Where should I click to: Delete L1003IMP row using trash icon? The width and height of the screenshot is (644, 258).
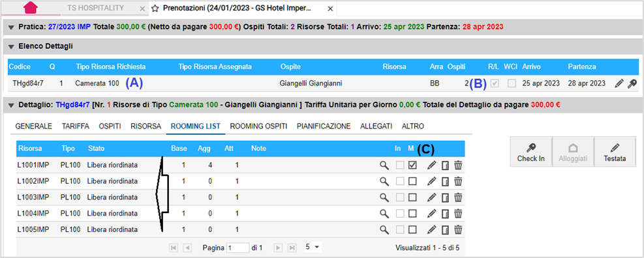(x=458, y=197)
